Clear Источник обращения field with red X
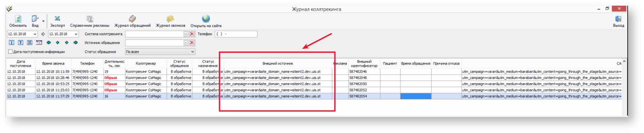Viewport: 644px width, 133px height. [192, 43]
